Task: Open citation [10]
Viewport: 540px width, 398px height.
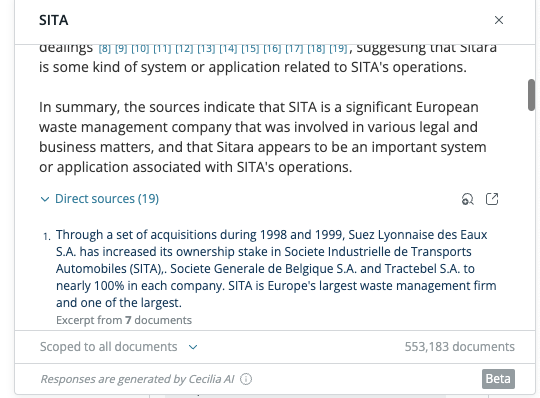Action: tap(140, 49)
